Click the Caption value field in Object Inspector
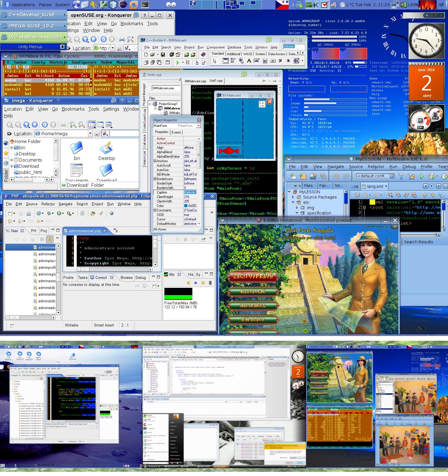 pyautogui.click(x=190, y=192)
